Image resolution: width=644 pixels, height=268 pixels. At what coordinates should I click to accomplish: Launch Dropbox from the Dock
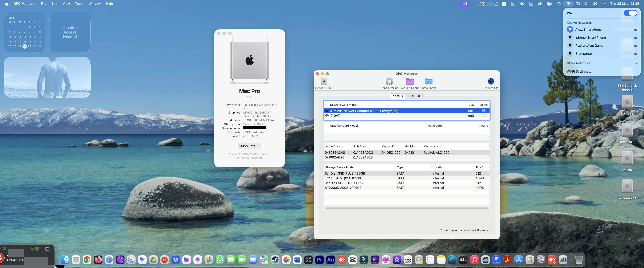[175, 260]
